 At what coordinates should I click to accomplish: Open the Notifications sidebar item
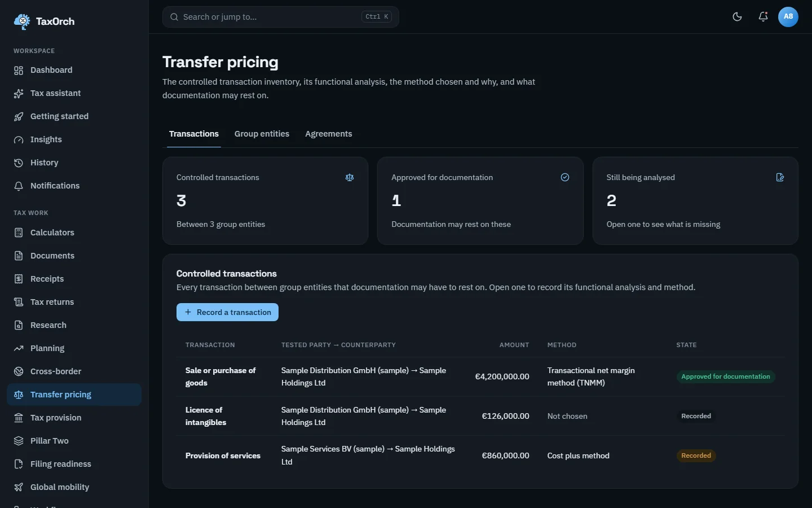pyautogui.click(x=74, y=186)
